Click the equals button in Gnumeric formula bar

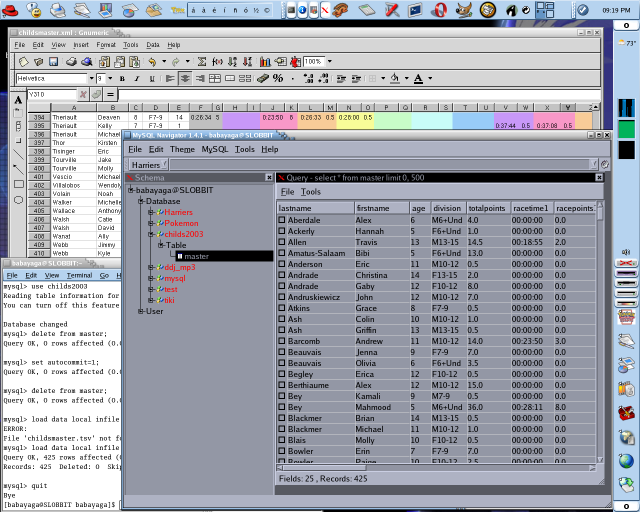(x=110, y=95)
